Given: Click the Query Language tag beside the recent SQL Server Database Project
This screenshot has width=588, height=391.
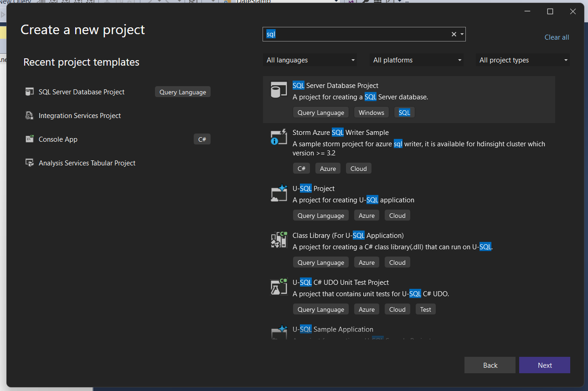Looking at the screenshot, I should tap(183, 92).
